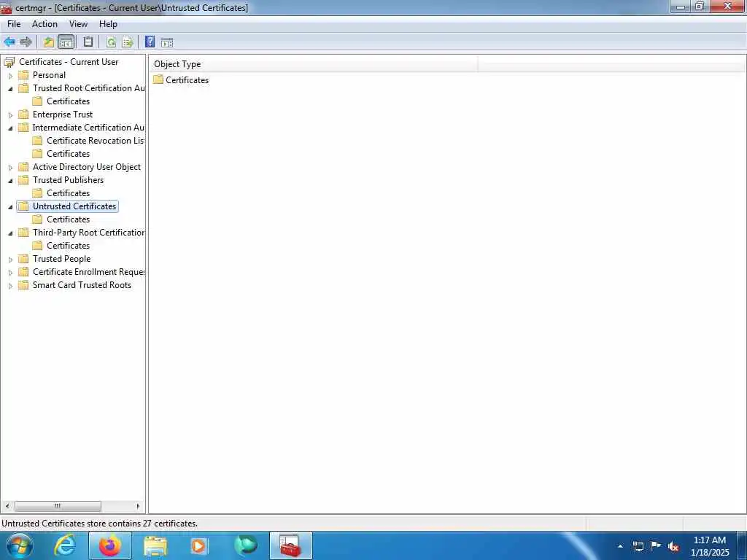Switch to Firefox in the taskbar
Viewport: 747px width, 560px height.
tap(110, 545)
